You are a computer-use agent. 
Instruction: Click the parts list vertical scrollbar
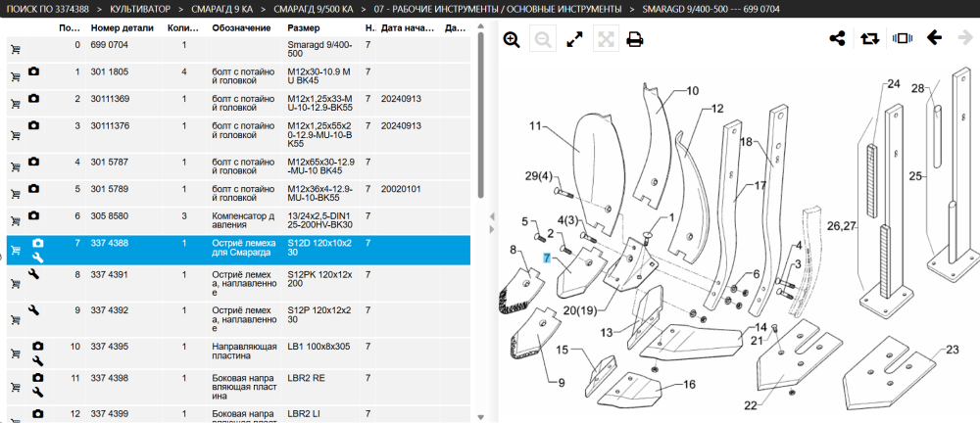coord(480,116)
